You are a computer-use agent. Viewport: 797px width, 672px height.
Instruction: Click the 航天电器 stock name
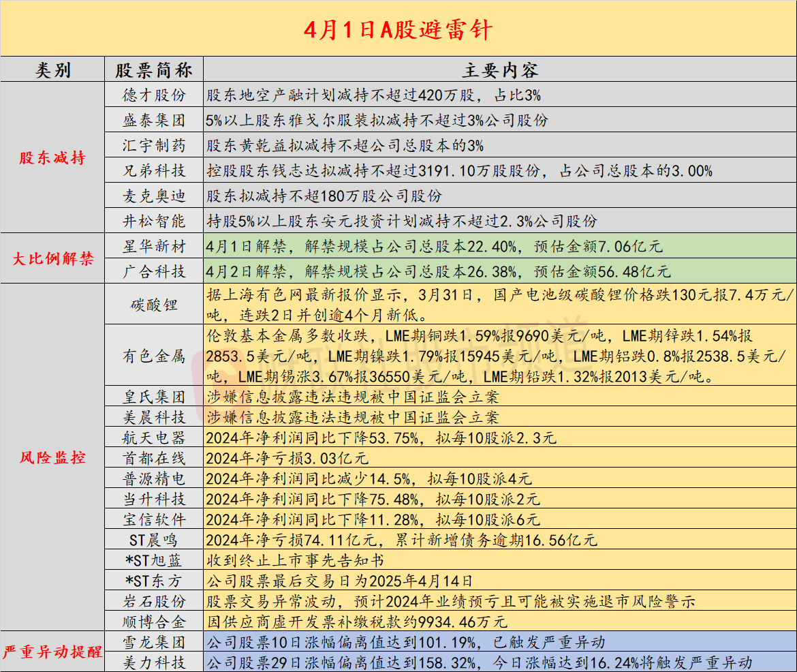click(154, 438)
